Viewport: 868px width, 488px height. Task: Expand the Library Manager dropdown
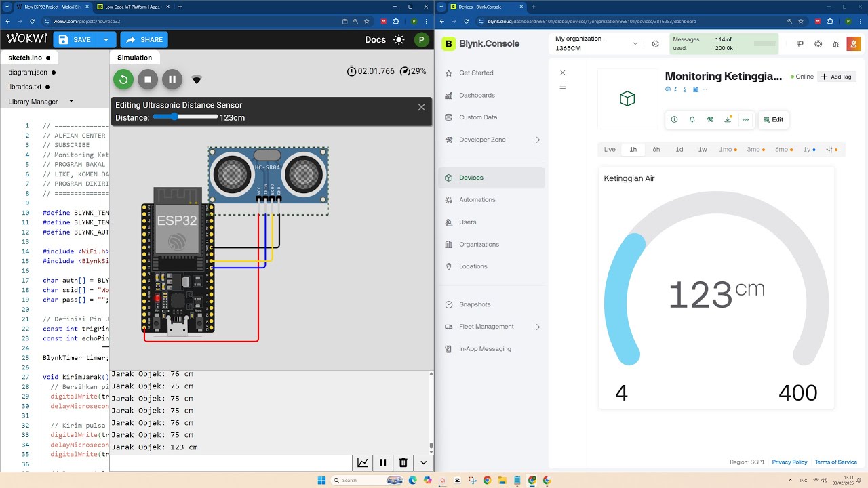[x=71, y=102]
